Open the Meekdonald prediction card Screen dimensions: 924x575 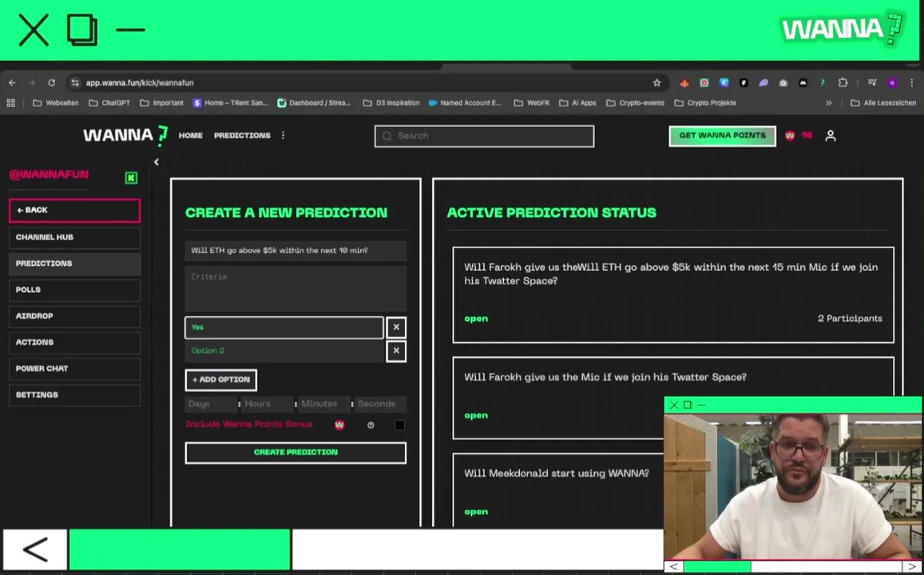[x=558, y=489]
